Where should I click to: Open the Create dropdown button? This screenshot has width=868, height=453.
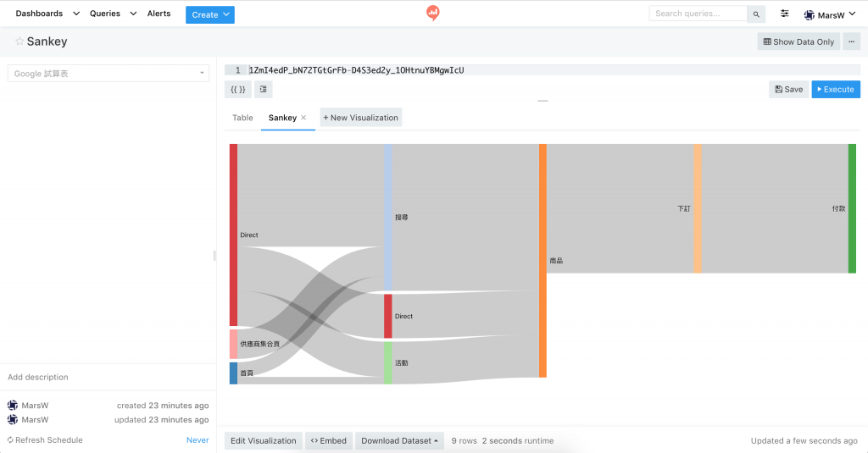[210, 14]
